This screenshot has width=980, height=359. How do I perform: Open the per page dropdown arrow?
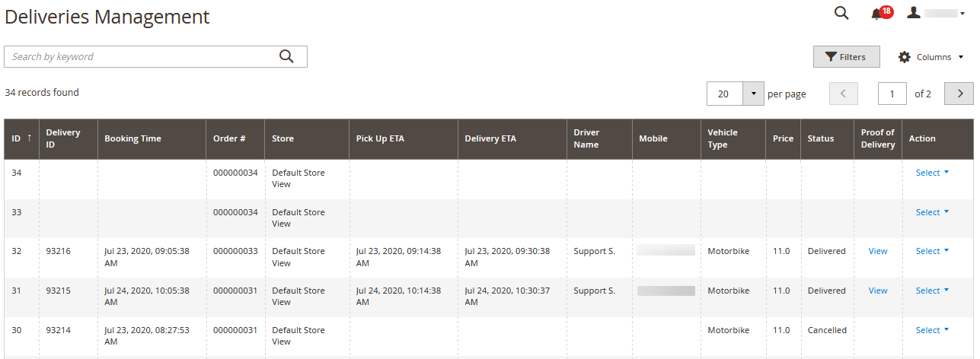pos(753,94)
